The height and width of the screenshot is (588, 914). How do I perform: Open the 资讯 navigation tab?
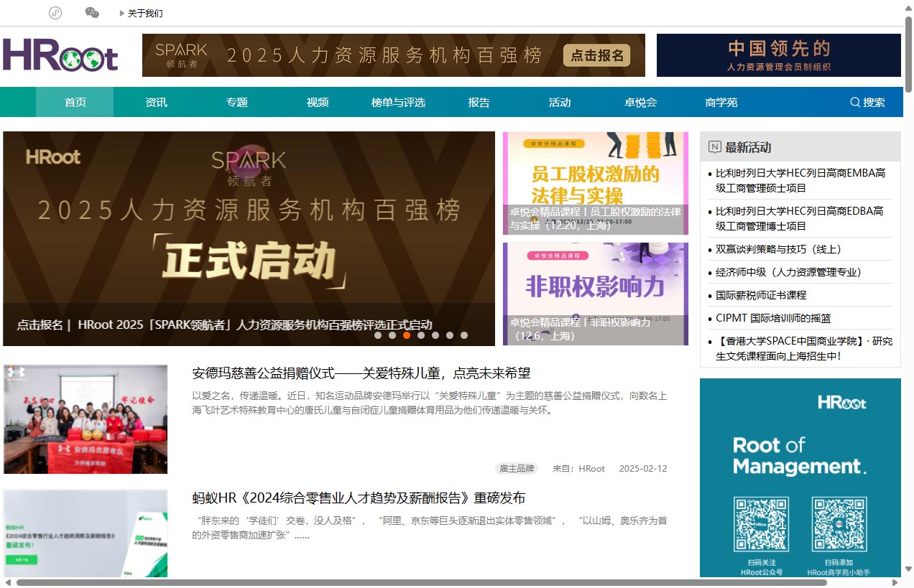(x=156, y=103)
